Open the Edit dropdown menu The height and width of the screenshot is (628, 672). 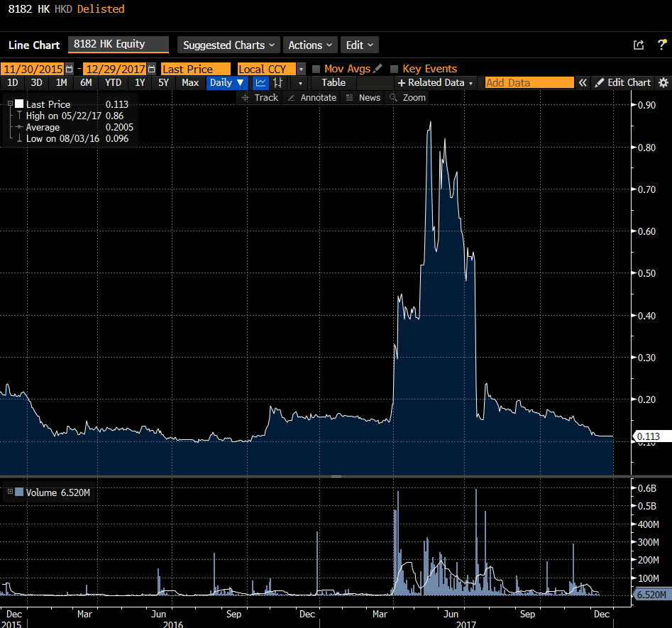pyautogui.click(x=360, y=45)
